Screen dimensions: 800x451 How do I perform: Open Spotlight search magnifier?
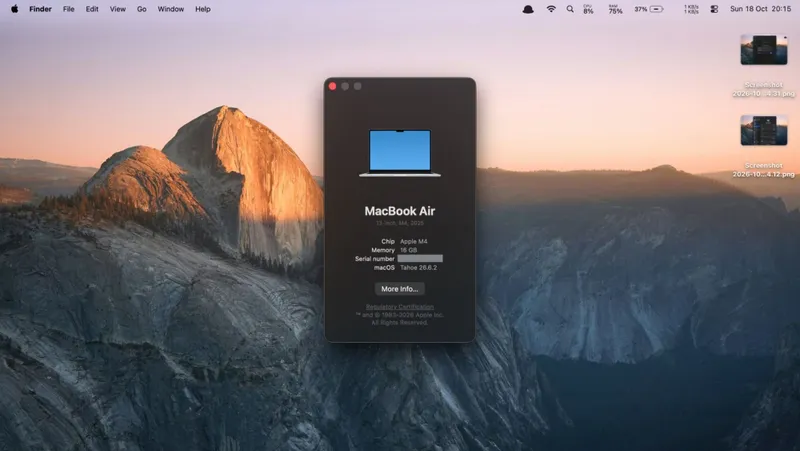tap(570, 9)
